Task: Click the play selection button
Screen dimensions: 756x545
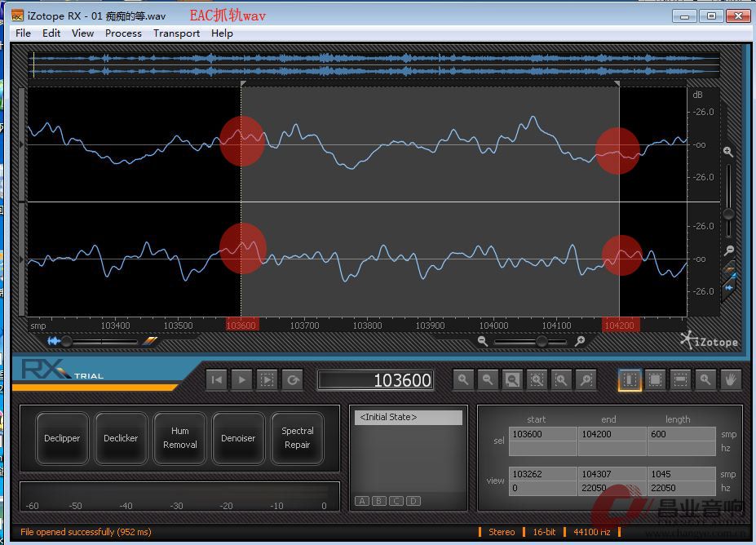Action: pyautogui.click(x=267, y=380)
